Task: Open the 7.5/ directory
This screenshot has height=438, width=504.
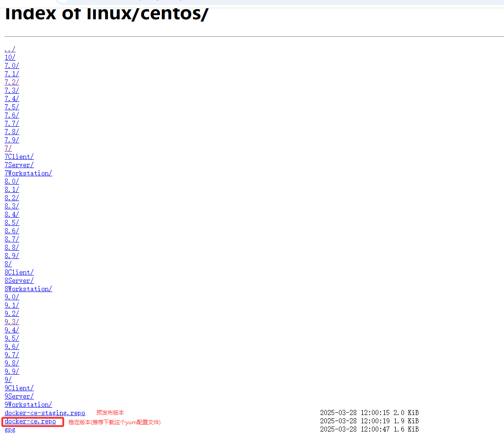Action: [12, 107]
